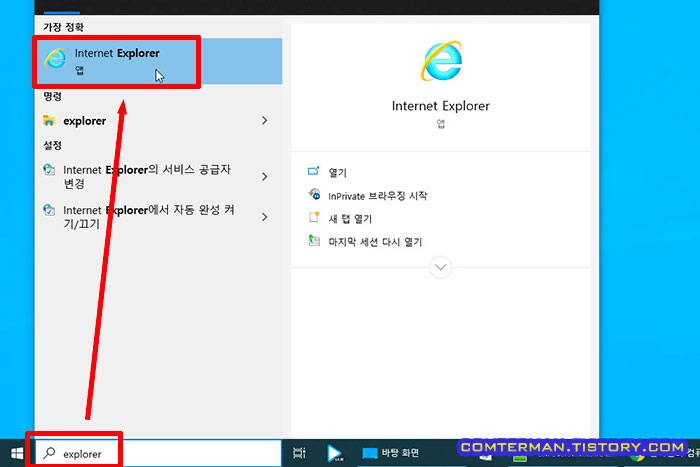700x467 pixels.
Task: Choose 마지막 세션 다시 열기 action
Action: click(x=375, y=242)
